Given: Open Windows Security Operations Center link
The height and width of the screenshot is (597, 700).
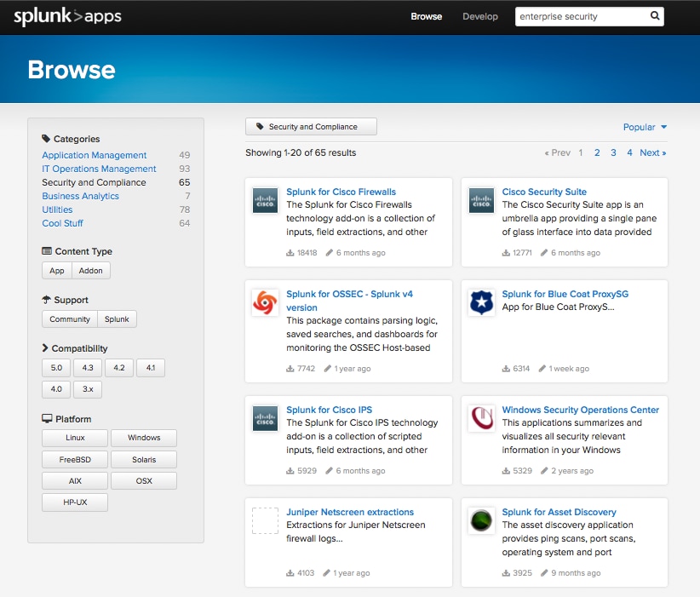Looking at the screenshot, I should 581,410.
